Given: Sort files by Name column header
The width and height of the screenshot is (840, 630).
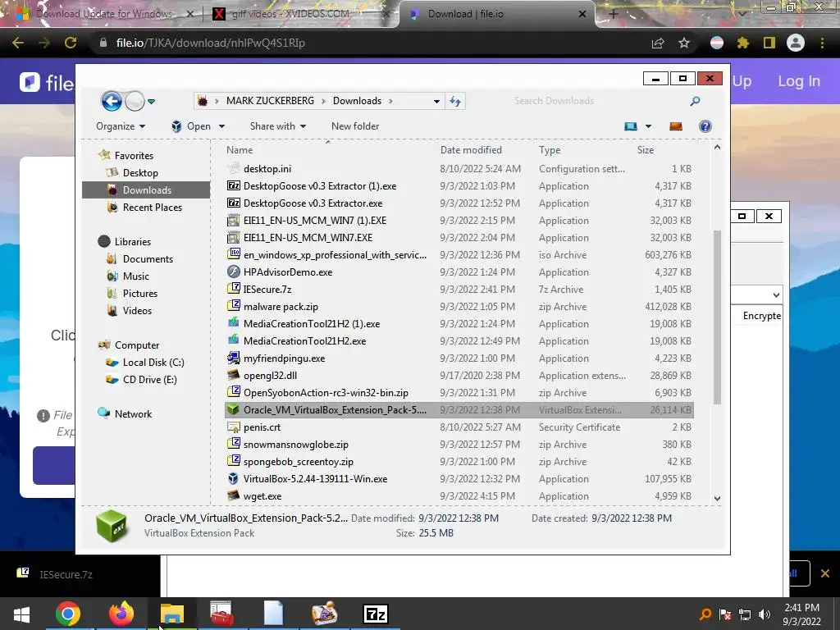Looking at the screenshot, I should pos(240,150).
